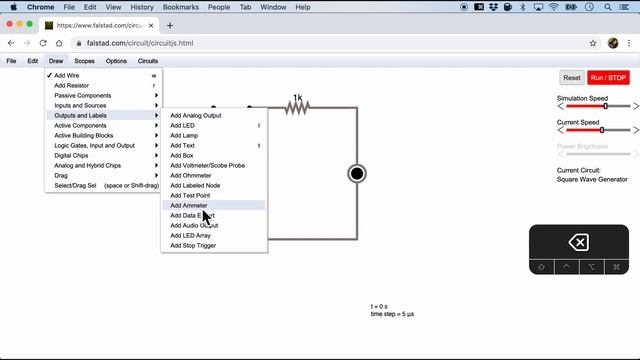Click the Dropbox icon in menu bar
640x360 pixels.
(x=493, y=7)
